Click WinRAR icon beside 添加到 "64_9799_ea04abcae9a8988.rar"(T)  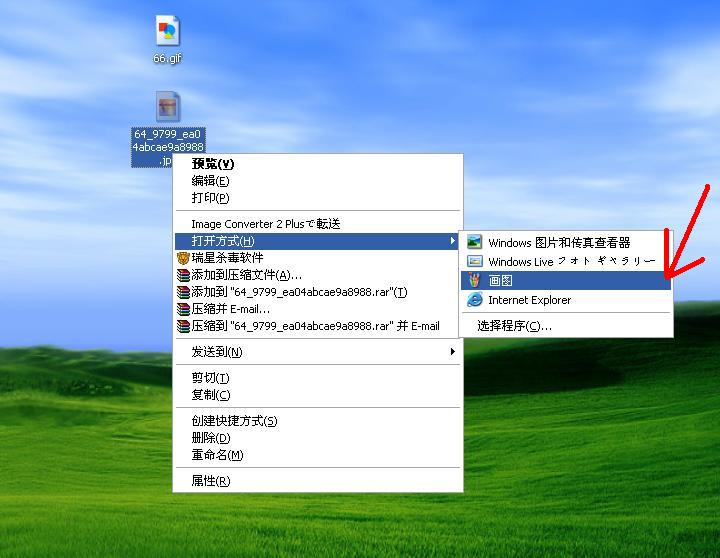tap(183, 292)
